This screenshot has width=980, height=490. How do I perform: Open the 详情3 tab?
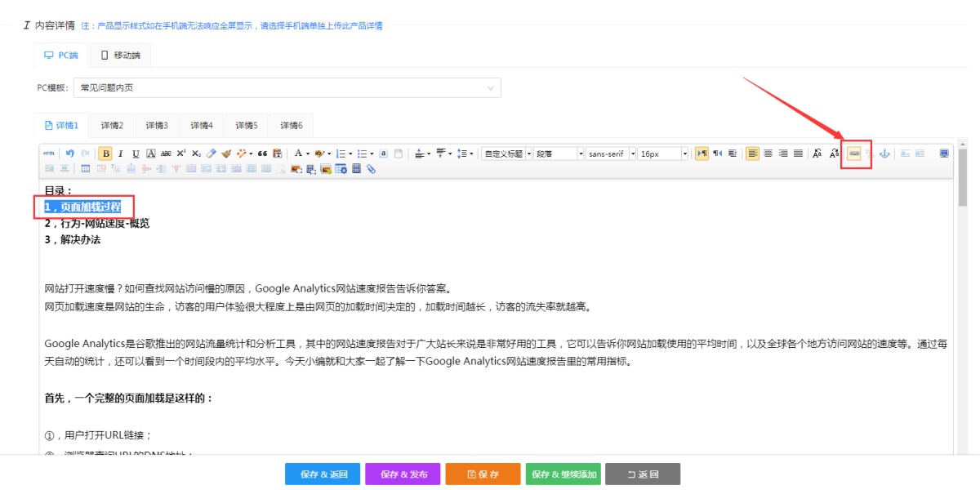tap(157, 126)
